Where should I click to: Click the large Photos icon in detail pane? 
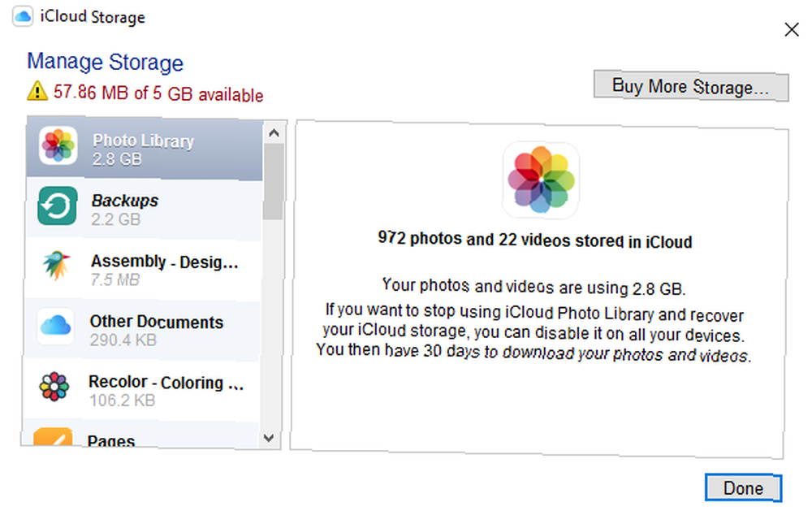tap(541, 180)
